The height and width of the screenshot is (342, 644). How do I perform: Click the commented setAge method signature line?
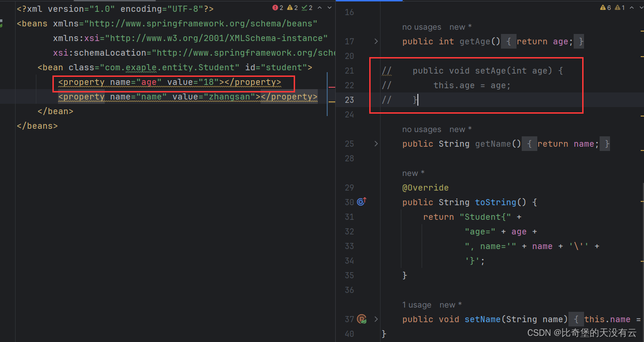click(488, 71)
